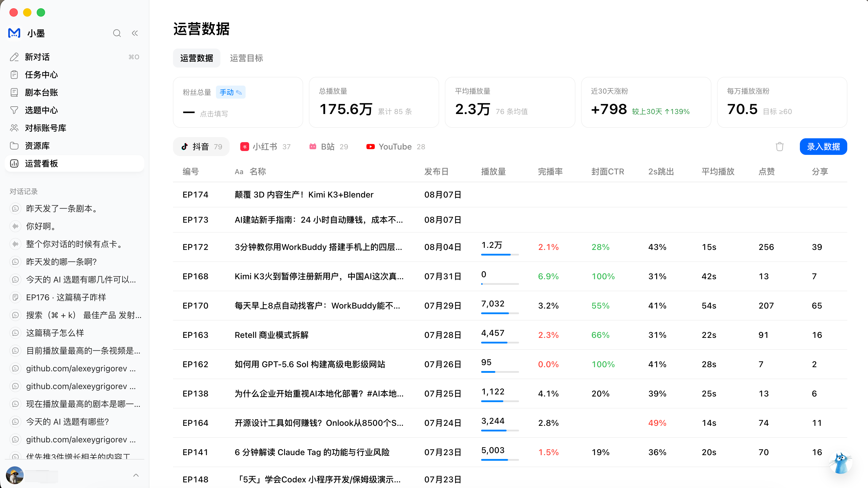Click the user avatar at bottom left
Viewport: 868px width, 488px height.
tap(15, 475)
